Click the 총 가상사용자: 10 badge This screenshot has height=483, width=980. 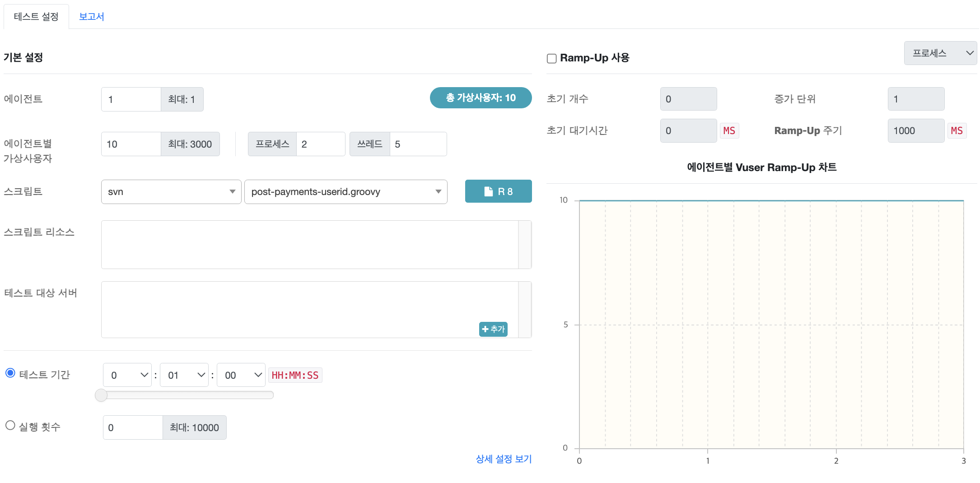pyautogui.click(x=481, y=98)
